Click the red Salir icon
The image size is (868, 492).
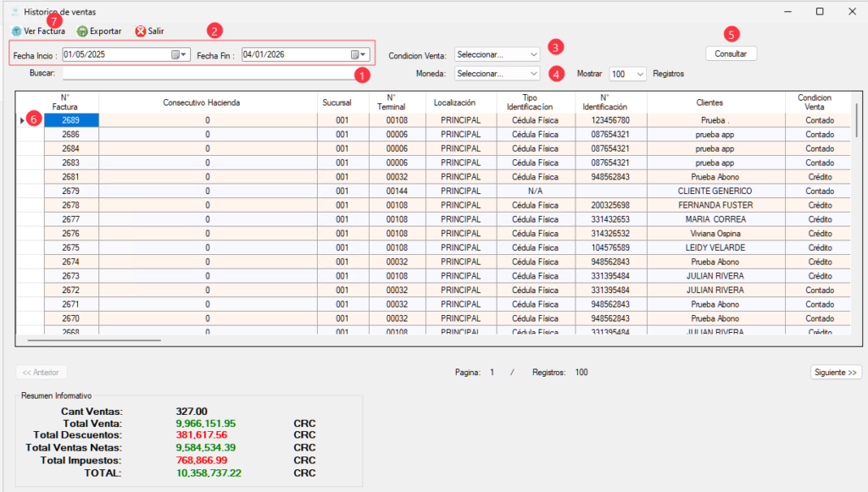141,31
